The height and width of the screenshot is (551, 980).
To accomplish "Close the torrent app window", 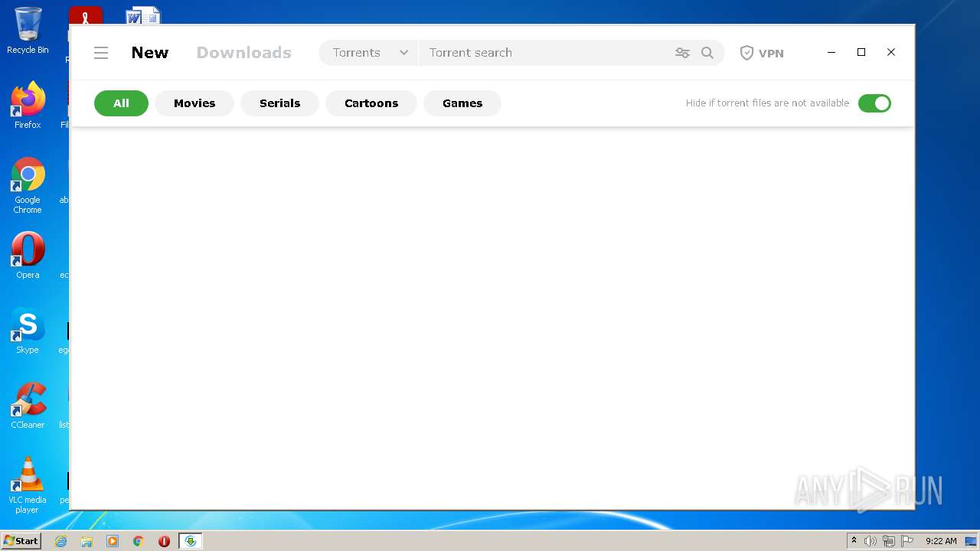I will pos(891,52).
